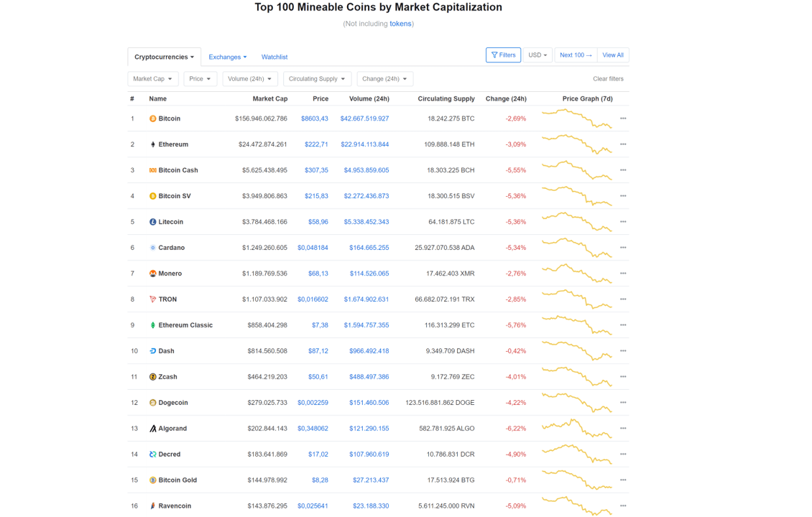The image size is (812, 517).
Task: Open the tokens link in subtitle
Action: coord(400,24)
